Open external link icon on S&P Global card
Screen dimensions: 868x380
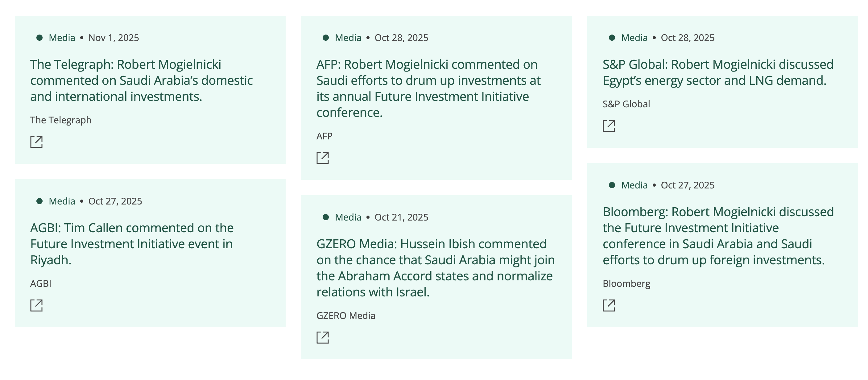pyautogui.click(x=609, y=126)
